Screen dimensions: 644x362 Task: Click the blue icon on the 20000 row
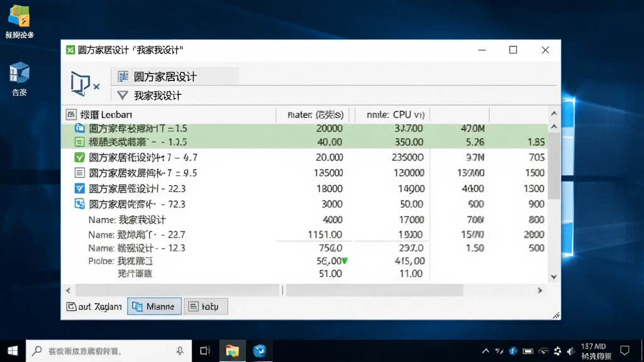pos(79,128)
